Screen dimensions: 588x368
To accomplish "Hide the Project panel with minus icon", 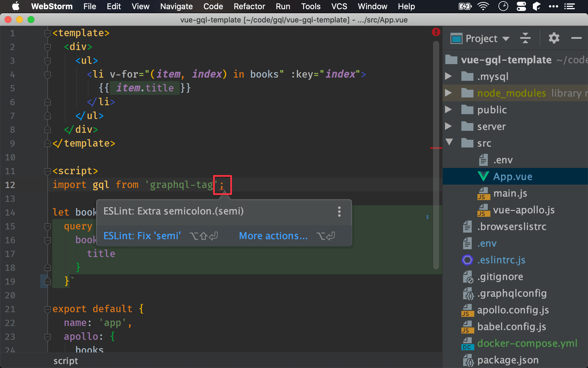I will [x=576, y=38].
